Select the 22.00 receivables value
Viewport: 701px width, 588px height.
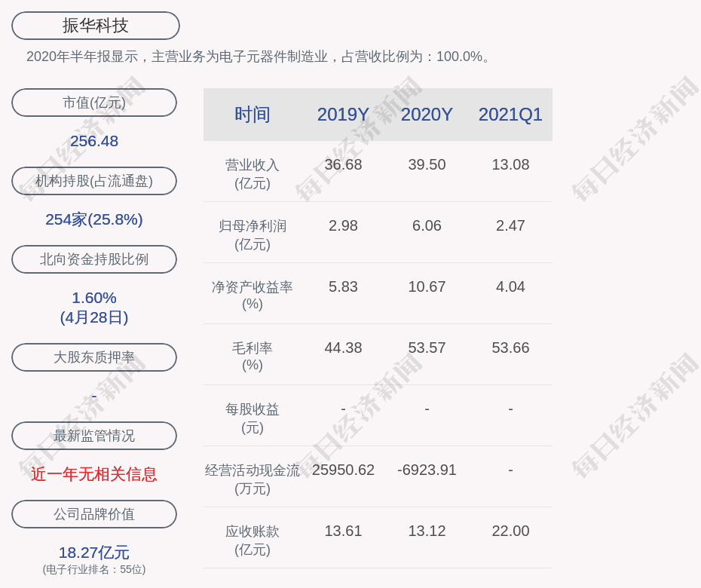click(510, 531)
